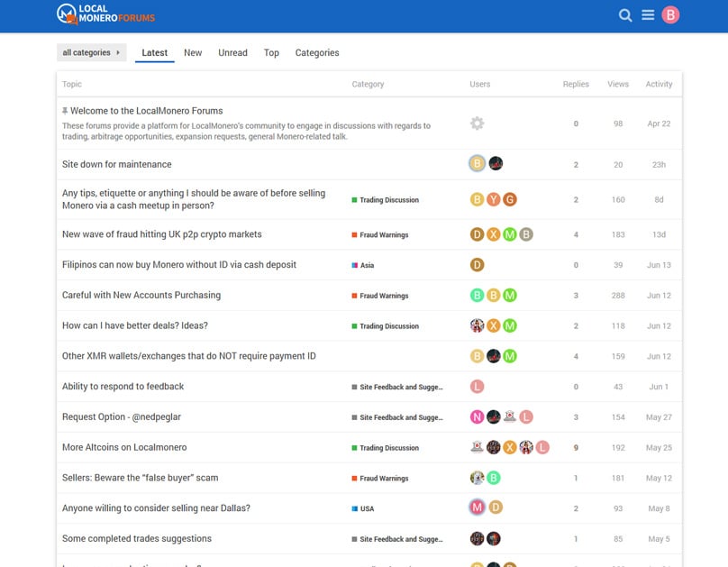Expand the all categories dropdown
Viewport: 728px width, 567px height.
92,52
